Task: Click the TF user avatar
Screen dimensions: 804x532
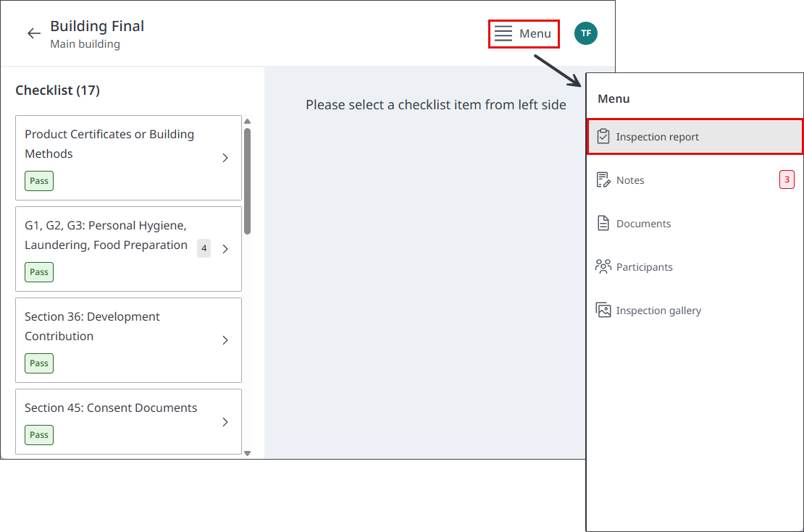Action: click(x=585, y=33)
